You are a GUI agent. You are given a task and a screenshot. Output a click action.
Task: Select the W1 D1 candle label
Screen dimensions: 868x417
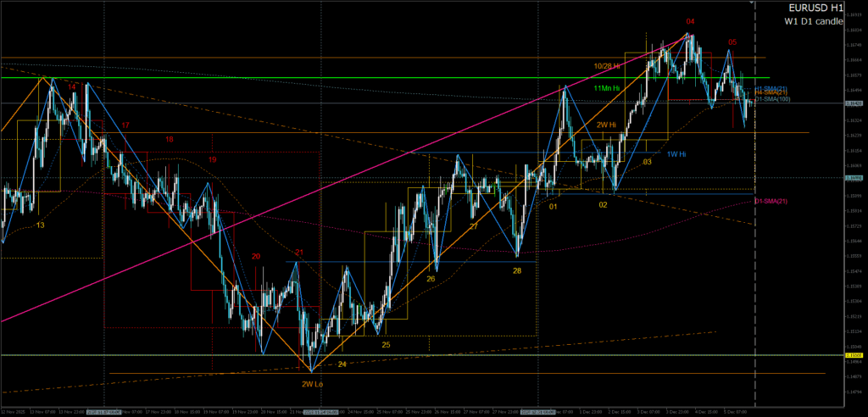(x=810, y=21)
